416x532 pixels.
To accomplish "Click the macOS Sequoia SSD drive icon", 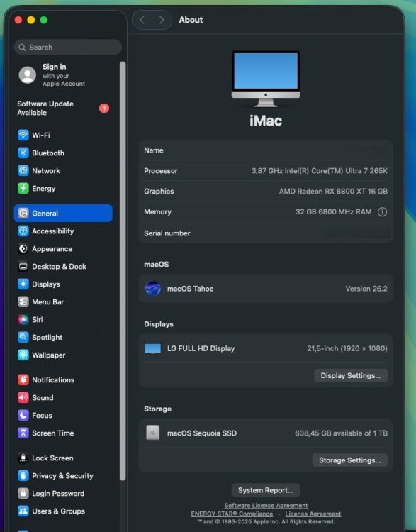I will [152, 433].
